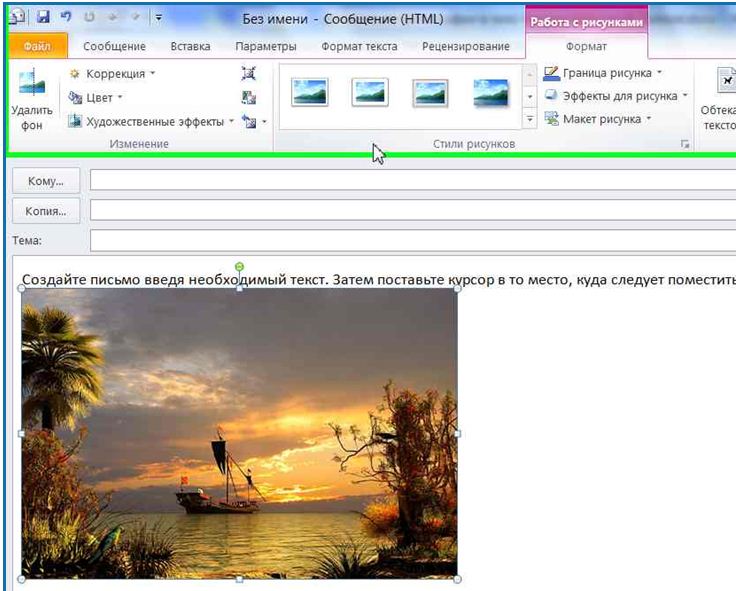The height and width of the screenshot is (591, 736).
Task: Switch to the Вставка tab
Action: (190, 46)
